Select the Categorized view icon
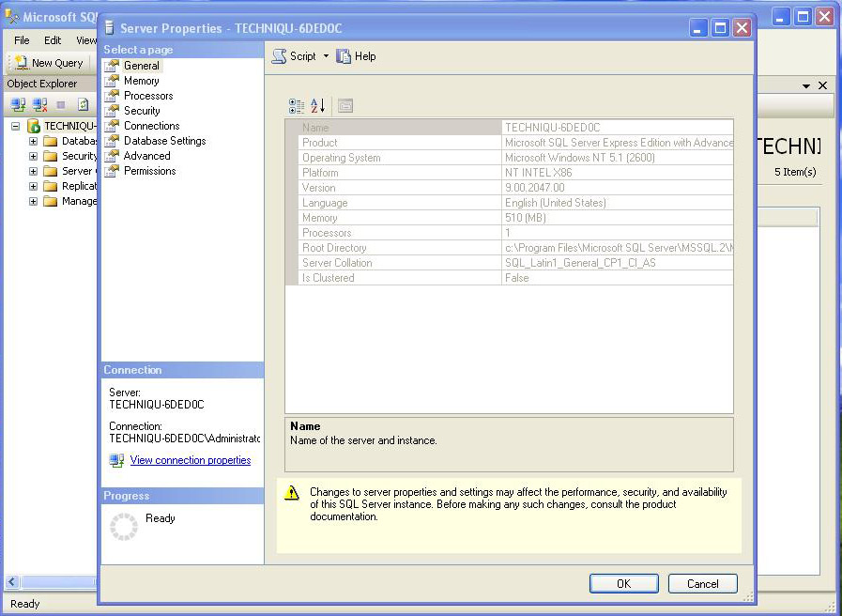This screenshot has width=842, height=616. 296,105
